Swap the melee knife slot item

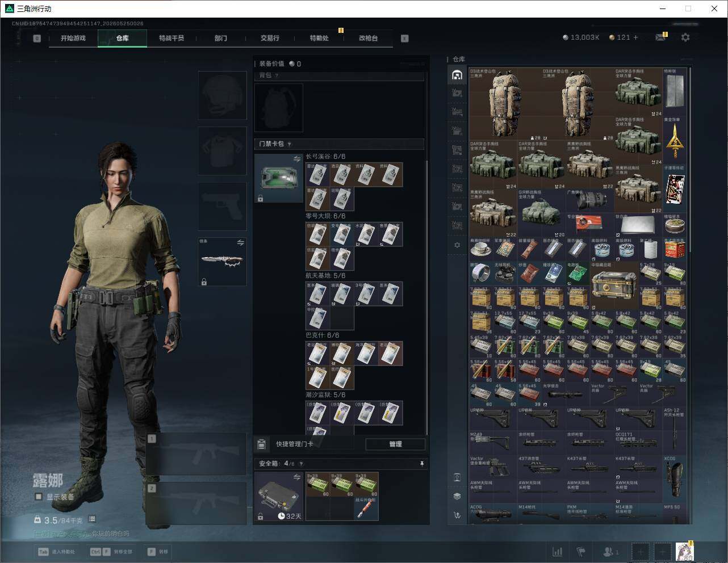(240, 243)
